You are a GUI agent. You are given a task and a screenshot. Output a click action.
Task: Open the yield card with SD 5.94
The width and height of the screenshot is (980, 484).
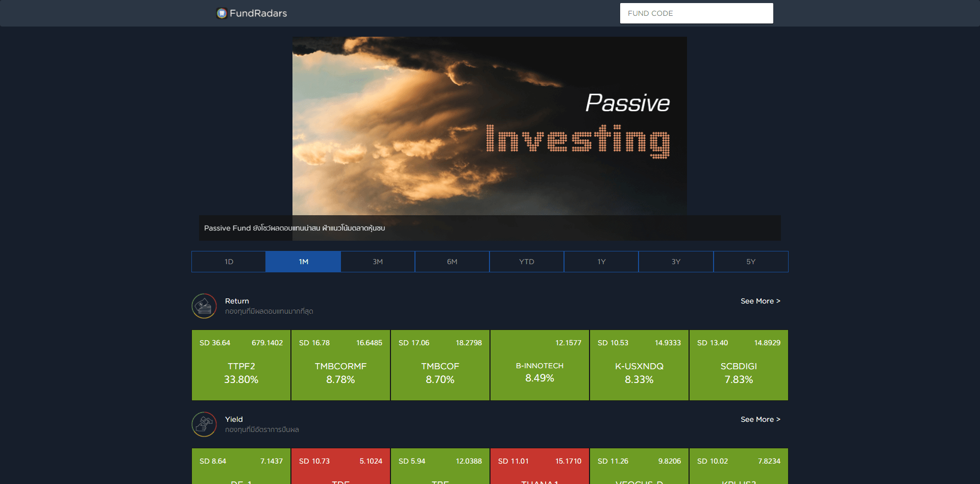click(440, 466)
